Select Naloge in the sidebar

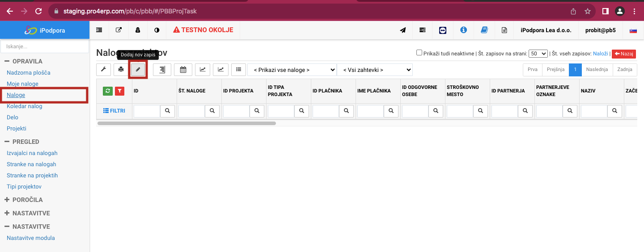(x=16, y=95)
